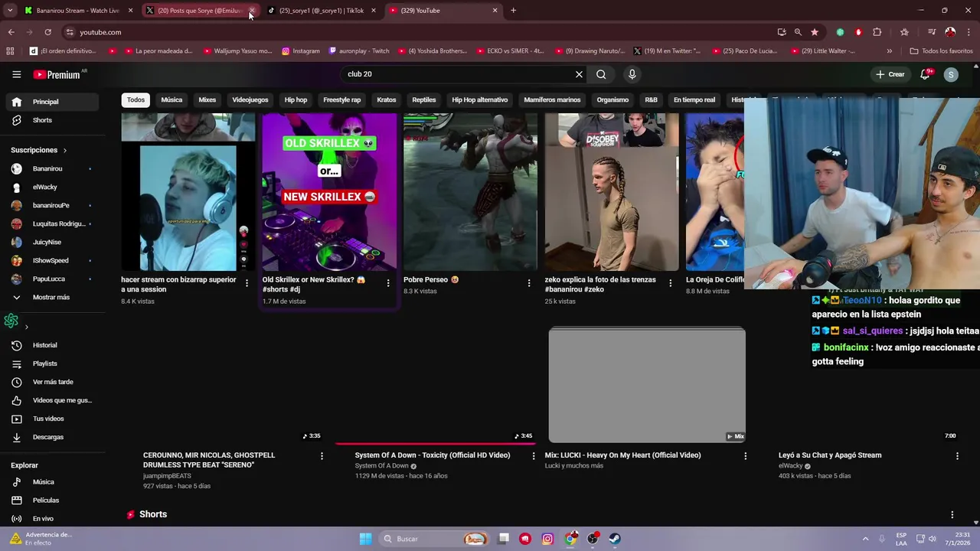Image resolution: width=980 pixels, height=551 pixels.
Task: Clear the search text with the X
Action: pyautogui.click(x=579, y=74)
